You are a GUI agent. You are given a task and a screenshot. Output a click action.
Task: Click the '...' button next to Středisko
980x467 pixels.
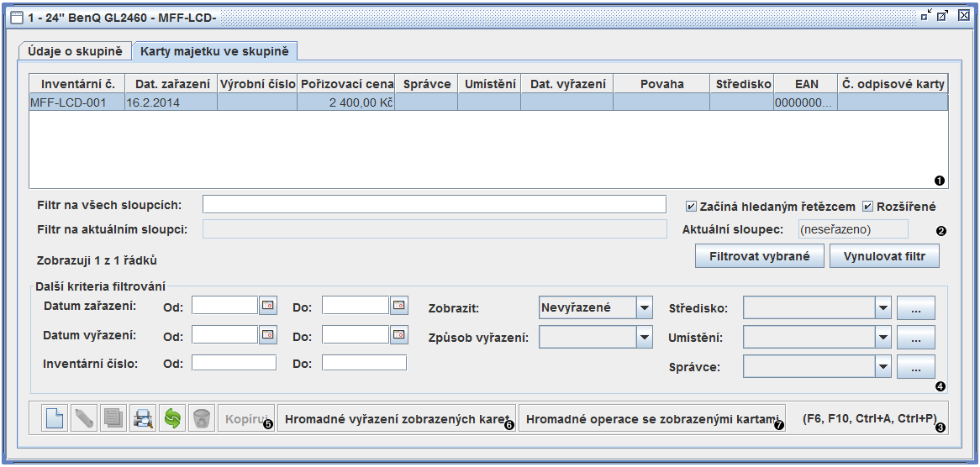pyautogui.click(x=915, y=307)
